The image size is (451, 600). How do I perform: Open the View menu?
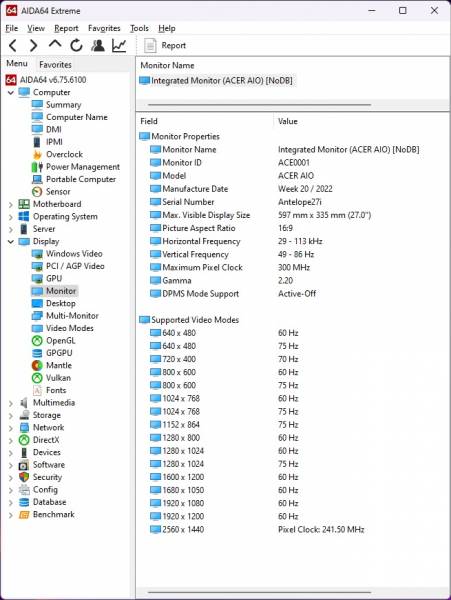click(x=36, y=28)
